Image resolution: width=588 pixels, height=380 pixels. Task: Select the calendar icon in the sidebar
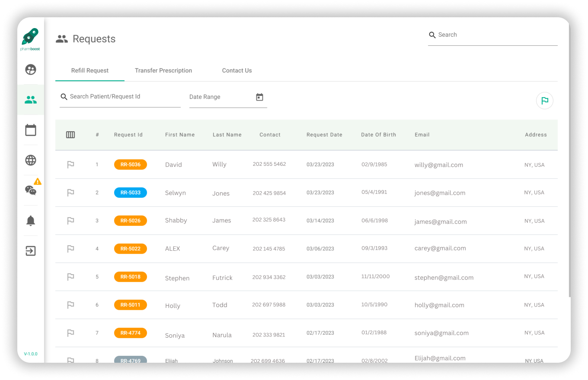click(30, 130)
